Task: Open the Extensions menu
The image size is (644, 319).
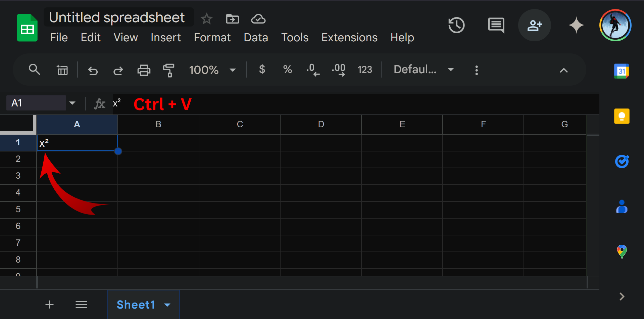Action: click(x=349, y=38)
